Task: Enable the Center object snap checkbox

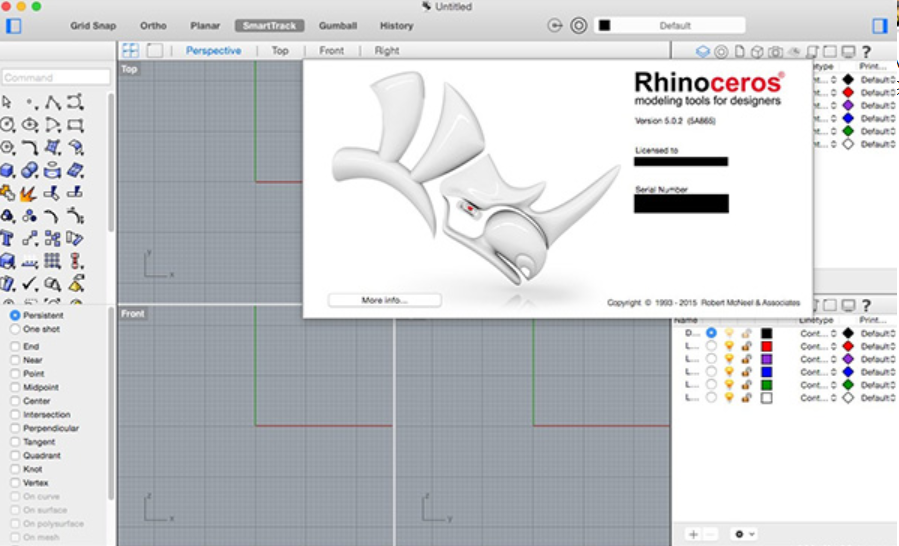Action: click(x=15, y=400)
